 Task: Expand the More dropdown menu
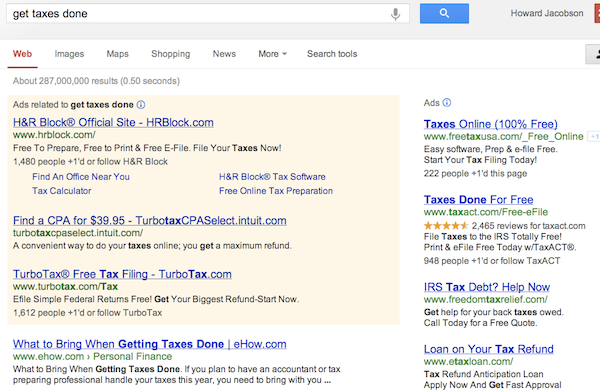(x=272, y=54)
